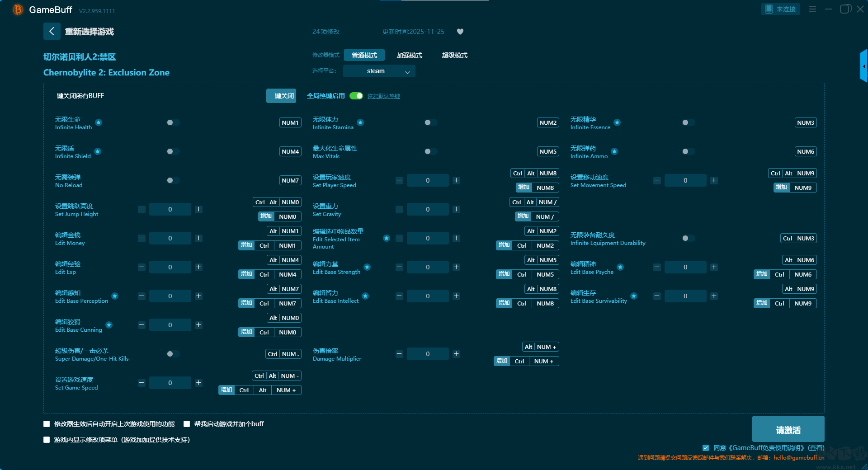
Task: Open the steam platform dropdown
Action: click(x=379, y=71)
